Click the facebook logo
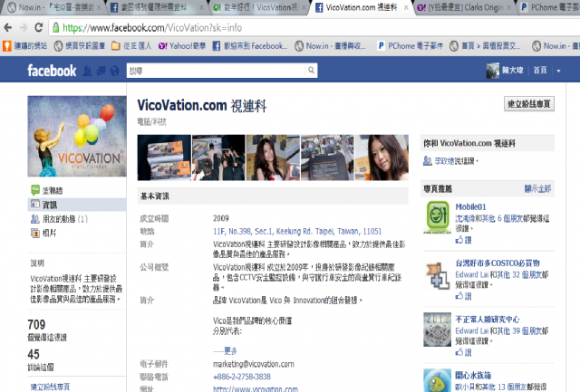 pyautogui.click(x=52, y=71)
